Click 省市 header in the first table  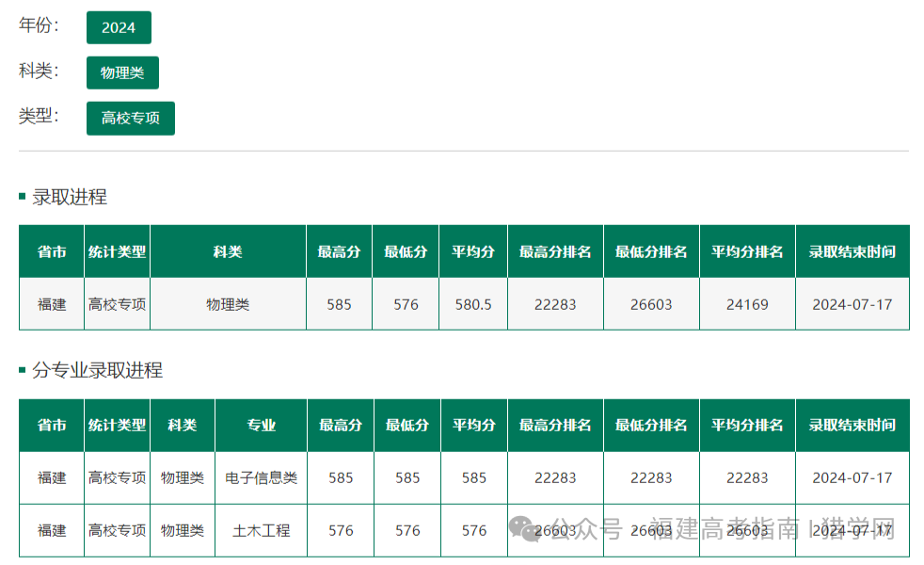pos(52,251)
